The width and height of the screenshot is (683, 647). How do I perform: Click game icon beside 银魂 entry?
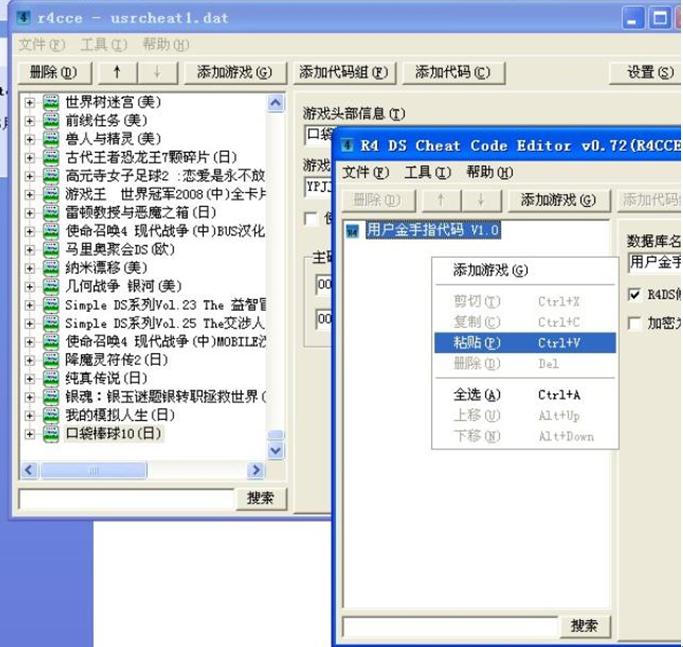(51, 397)
